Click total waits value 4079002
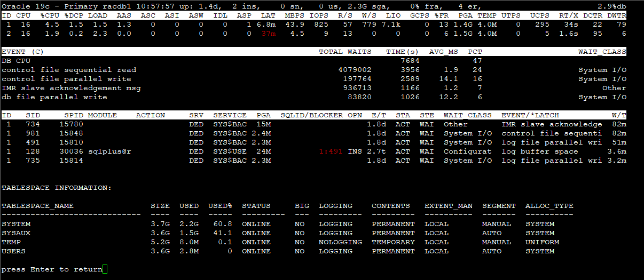 click(355, 70)
